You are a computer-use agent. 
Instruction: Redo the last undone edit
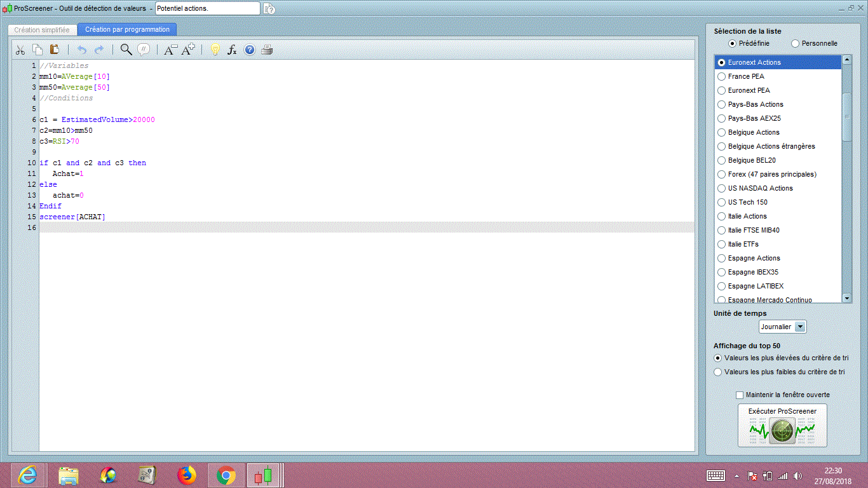click(99, 50)
